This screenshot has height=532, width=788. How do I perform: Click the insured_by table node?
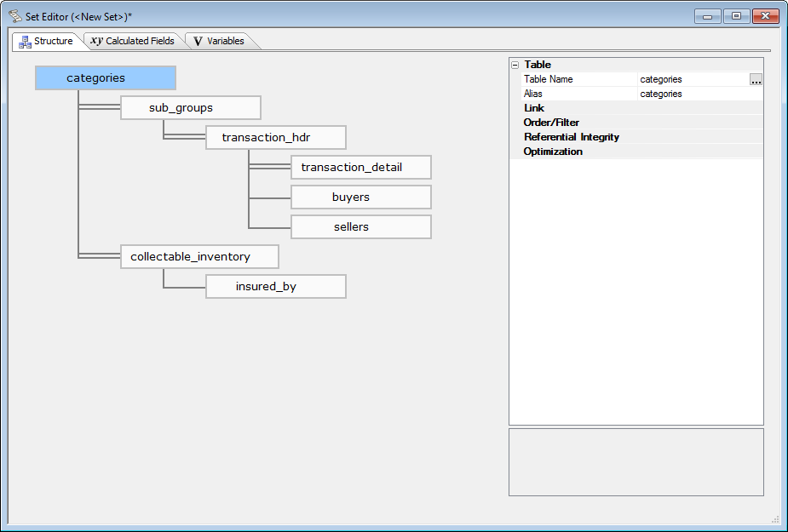point(275,287)
